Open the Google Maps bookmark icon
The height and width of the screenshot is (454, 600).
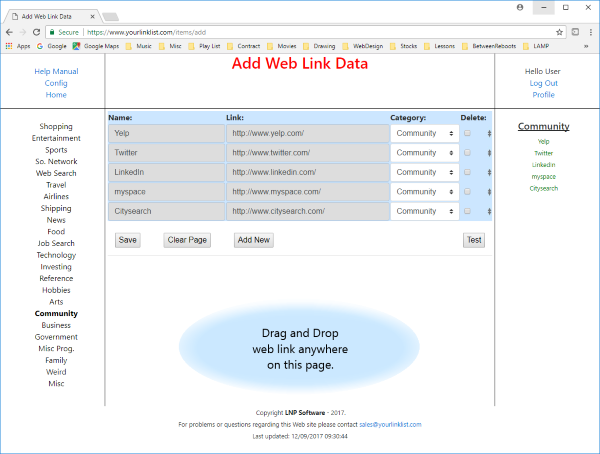pos(76,46)
